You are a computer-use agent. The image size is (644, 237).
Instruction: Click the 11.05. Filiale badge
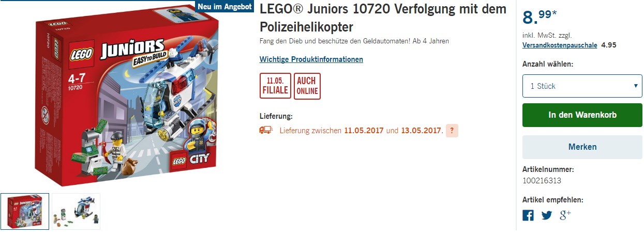(274, 86)
